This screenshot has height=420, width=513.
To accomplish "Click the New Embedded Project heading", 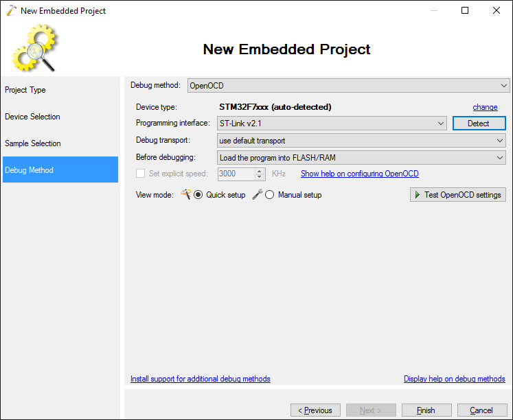I will pyautogui.click(x=286, y=49).
